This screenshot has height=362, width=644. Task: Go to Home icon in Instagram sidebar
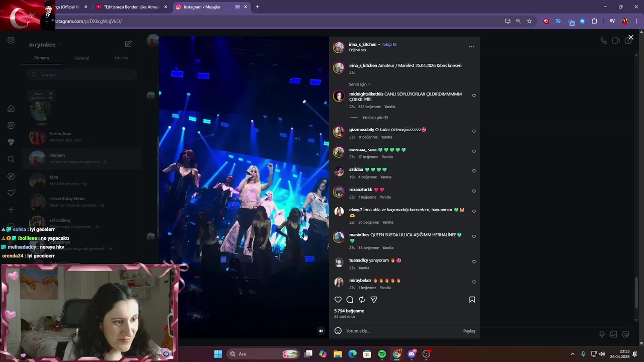pyautogui.click(x=11, y=109)
